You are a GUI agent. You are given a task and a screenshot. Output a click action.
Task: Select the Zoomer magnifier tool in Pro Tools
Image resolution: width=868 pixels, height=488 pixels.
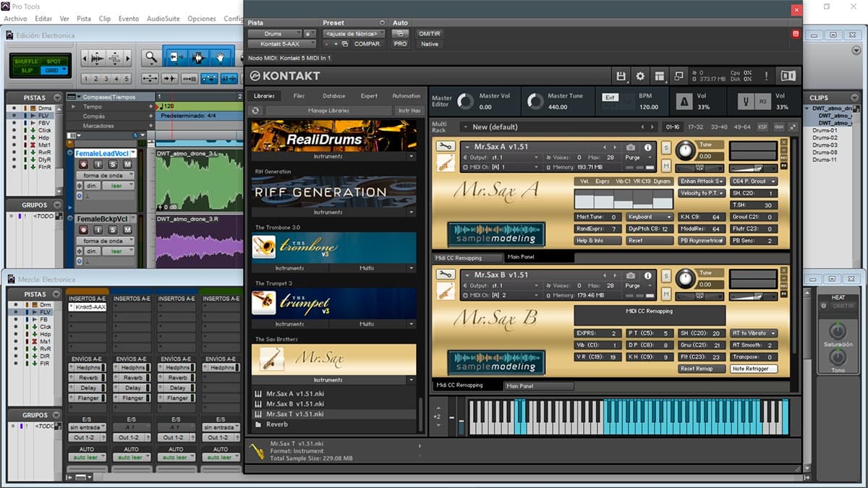(x=150, y=57)
